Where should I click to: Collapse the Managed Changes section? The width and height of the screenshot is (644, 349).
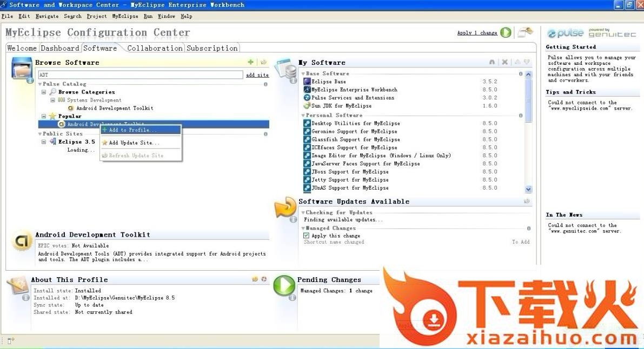coord(303,229)
